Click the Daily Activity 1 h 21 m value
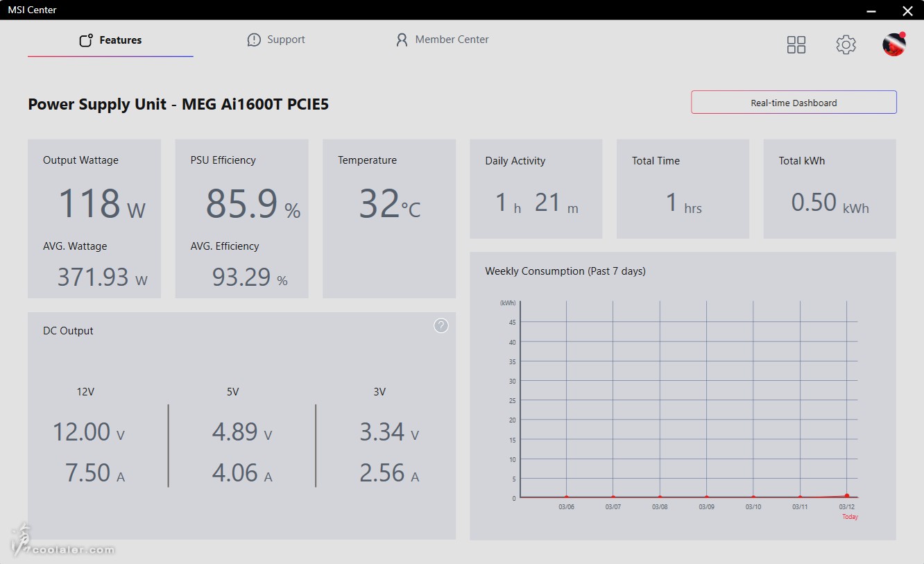The width and height of the screenshot is (924, 564). 536,203
